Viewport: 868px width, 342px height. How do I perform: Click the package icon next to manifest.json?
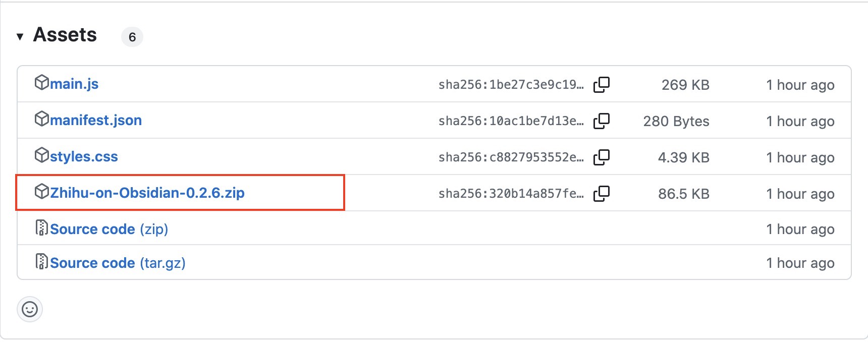41,120
